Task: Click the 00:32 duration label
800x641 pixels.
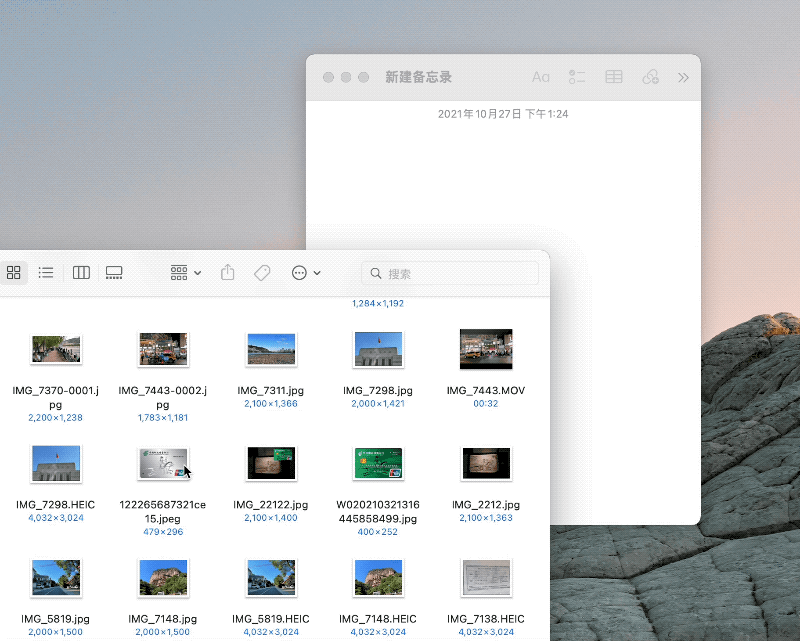Action: [486, 404]
